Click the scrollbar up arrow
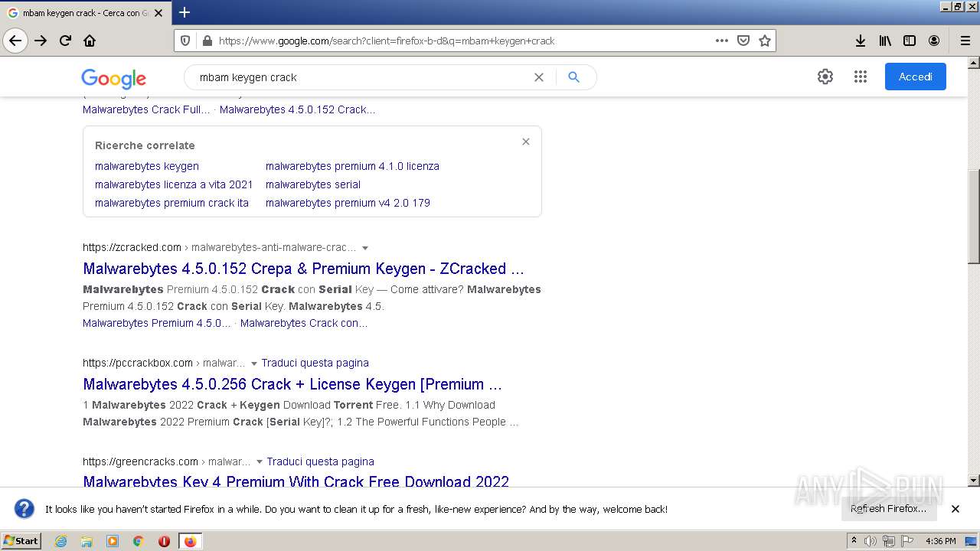The image size is (980, 551). (974, 62)
